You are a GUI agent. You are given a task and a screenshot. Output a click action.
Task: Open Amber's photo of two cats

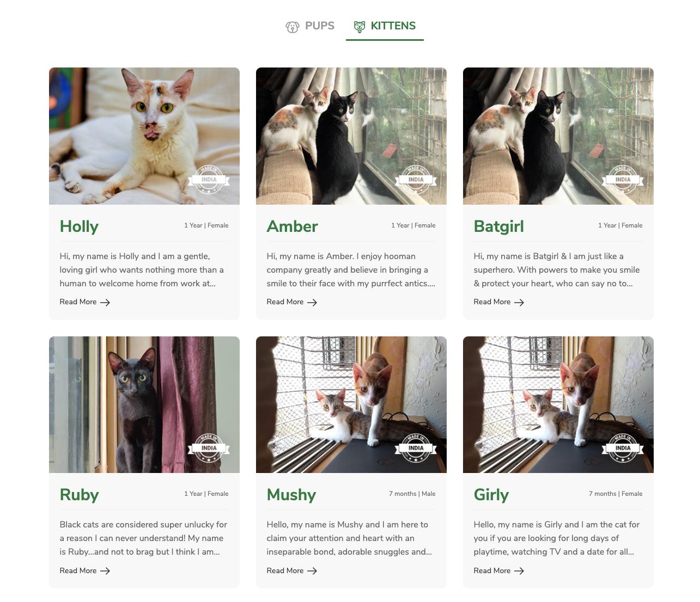[x=351, y=136]
